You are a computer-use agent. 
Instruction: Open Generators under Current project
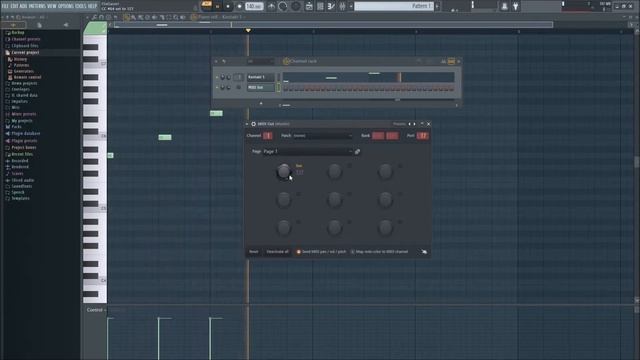click(23, 71)
